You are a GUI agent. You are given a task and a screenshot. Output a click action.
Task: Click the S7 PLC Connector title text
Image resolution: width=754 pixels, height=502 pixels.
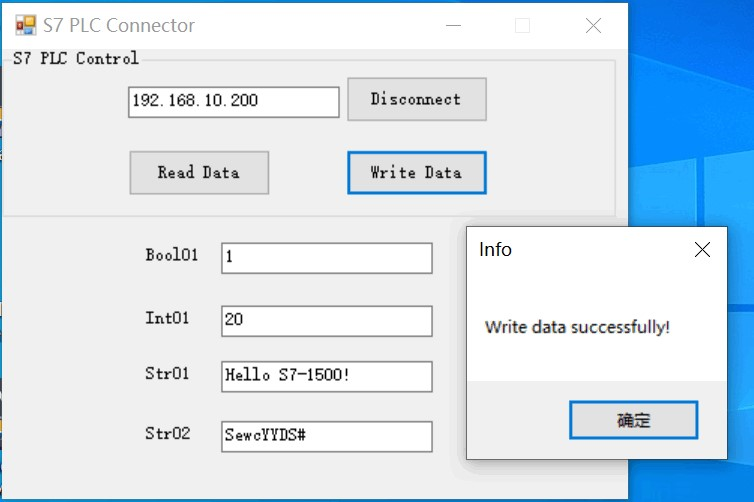[x=118, y=26]
